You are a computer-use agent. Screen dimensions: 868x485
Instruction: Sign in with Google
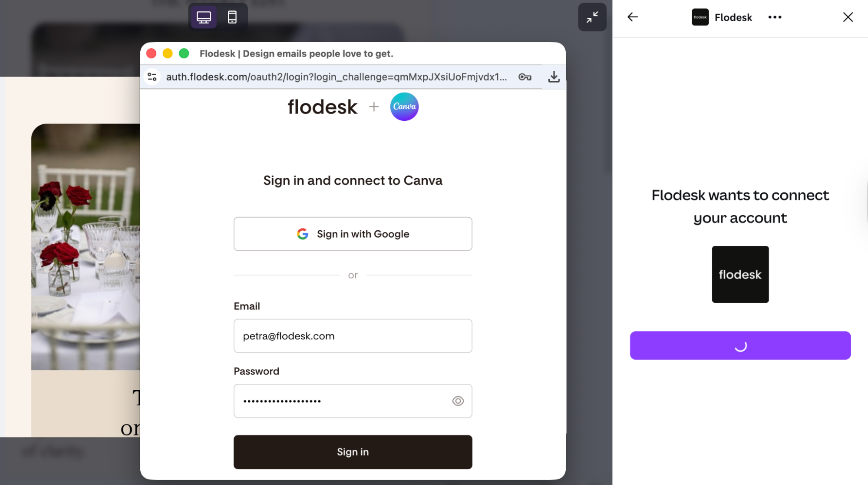(x=353, y=234)
